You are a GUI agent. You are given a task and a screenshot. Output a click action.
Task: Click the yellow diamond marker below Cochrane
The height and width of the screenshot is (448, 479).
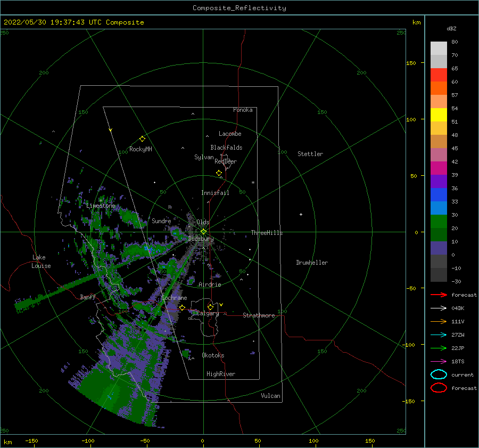183,307
